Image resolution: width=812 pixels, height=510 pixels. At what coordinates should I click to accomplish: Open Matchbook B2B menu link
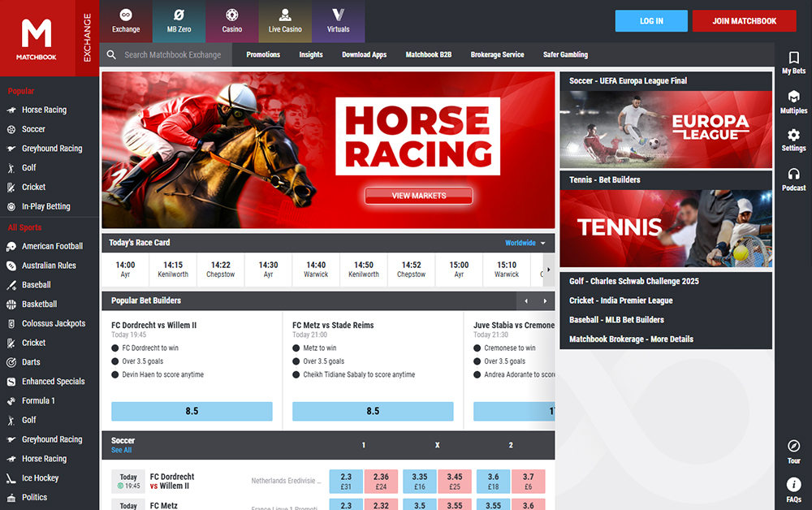point(428,55)
